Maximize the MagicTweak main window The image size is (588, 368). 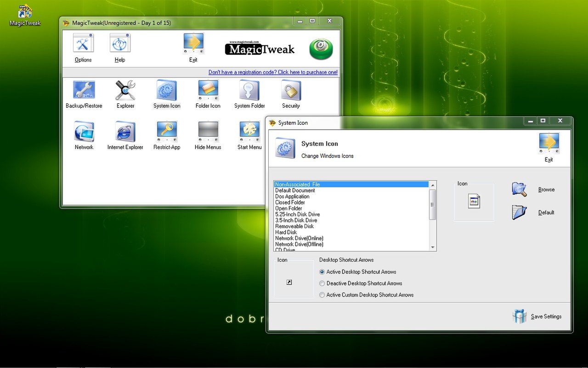coord(312,21)
